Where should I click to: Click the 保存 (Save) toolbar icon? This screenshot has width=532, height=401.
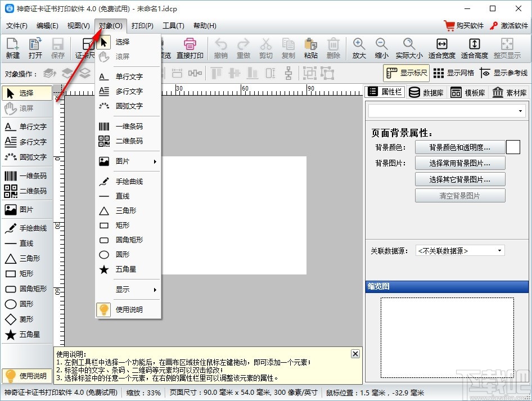pyautogui.click(x=58, y=48)
